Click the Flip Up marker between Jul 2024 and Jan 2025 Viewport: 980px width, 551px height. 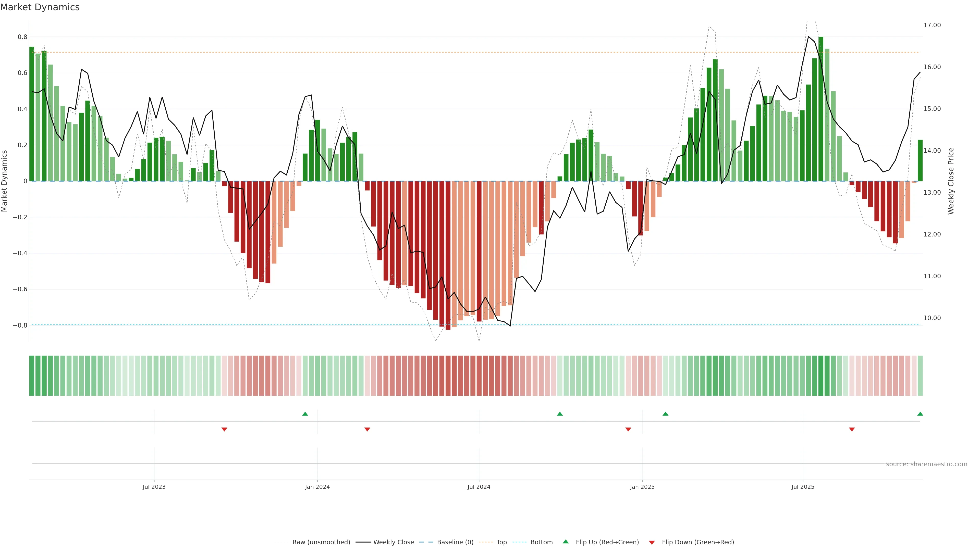tap(560, 414)
